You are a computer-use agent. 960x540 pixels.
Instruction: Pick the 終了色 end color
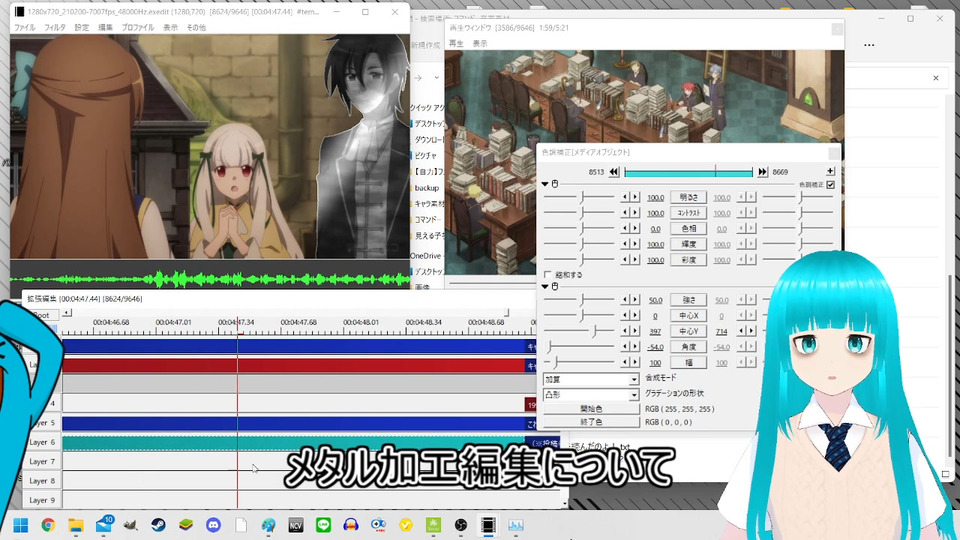pos(591,422)
